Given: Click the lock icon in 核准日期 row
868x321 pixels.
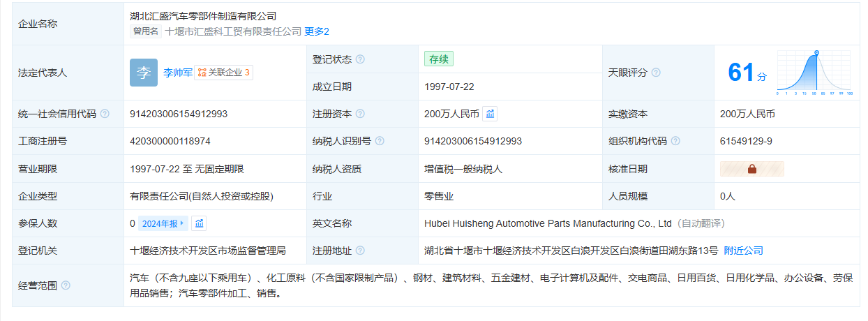Looking at the screenshot, I should click(752, 169).
